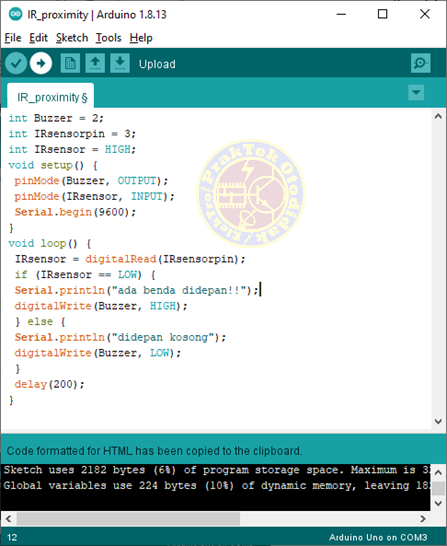The image size is (447, 546).
Task: Click code line 'int Buzzer = 2;'
Action: click(56, 118)
